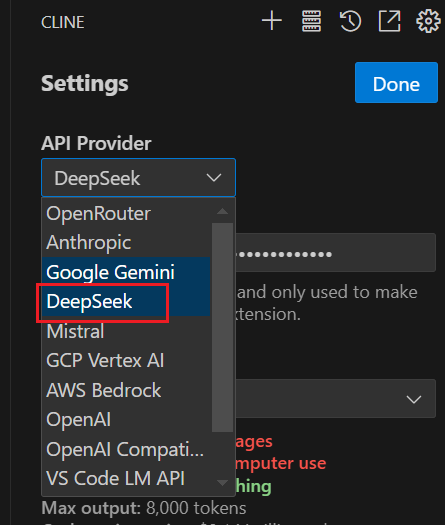Click the Max output 8,000 tokens text

pyautogui.click(x=144, y=508)
